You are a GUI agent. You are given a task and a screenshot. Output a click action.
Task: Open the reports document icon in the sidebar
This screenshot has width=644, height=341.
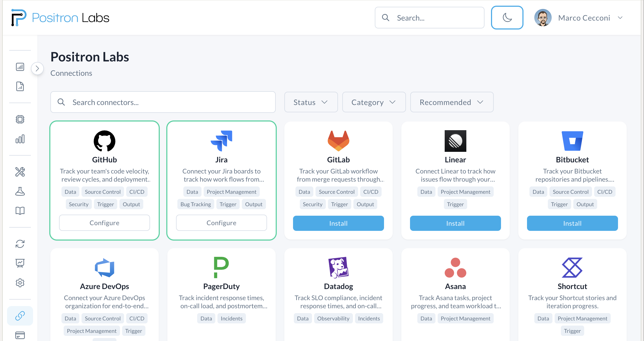pyautogui.click(x=20, y=86)
